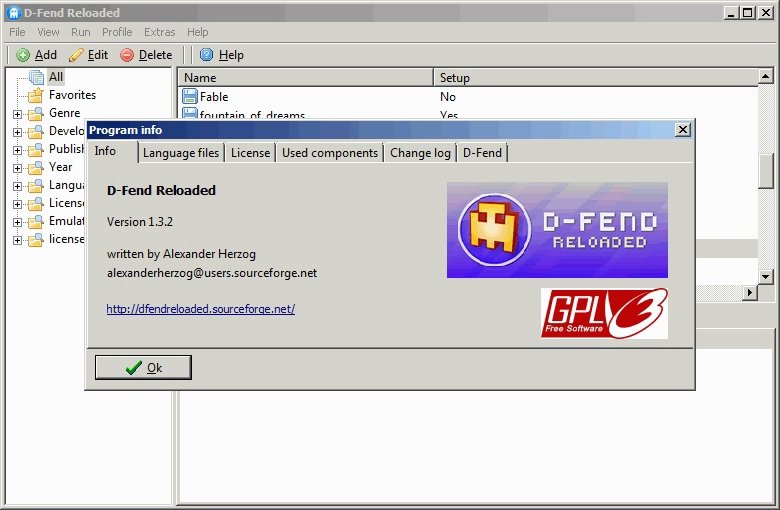
Task: Select the All category in tree
Action: (x=56, y=77)
